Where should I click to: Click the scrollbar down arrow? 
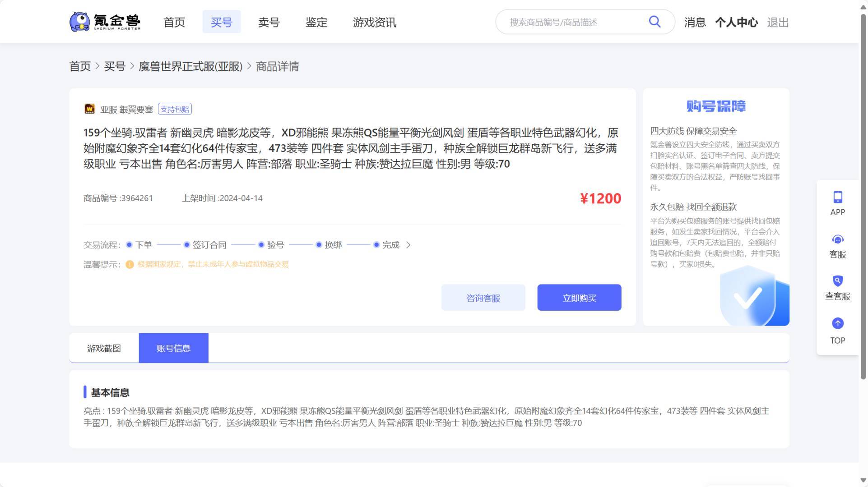(863, 480)
